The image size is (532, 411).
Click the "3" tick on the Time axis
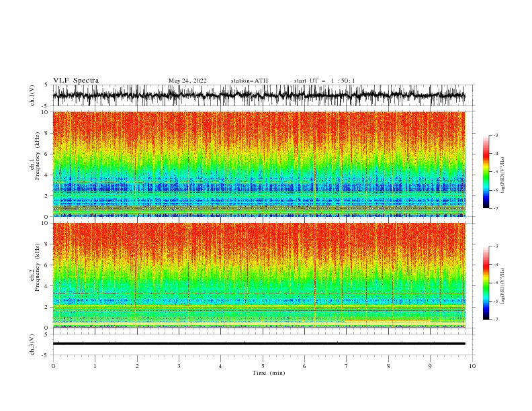click(x=179, y=366)
